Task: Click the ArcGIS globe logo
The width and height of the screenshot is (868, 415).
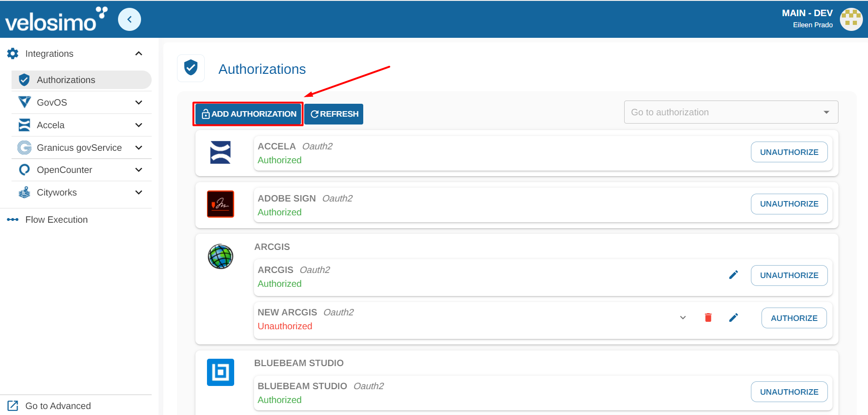Action: pyautogui.click(x=220, y=256)
